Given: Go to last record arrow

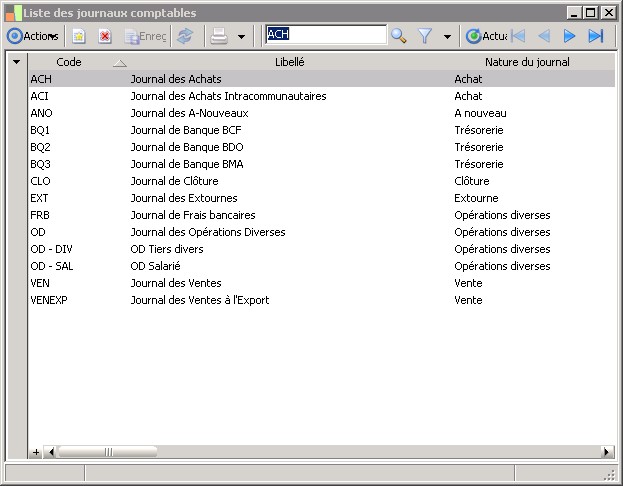Looking at the screenshot, I should (x=596, y=36).
